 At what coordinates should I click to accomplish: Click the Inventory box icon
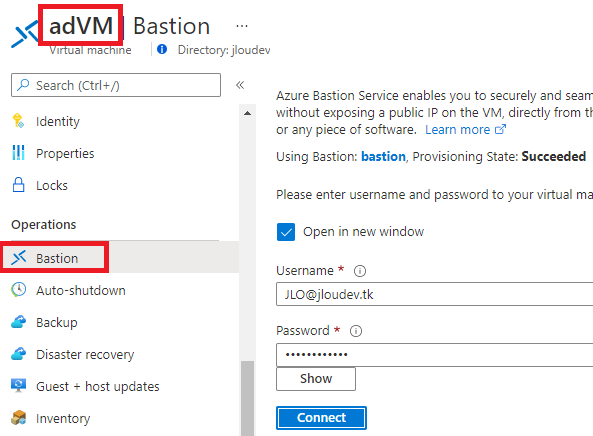[x=19, y=418]
